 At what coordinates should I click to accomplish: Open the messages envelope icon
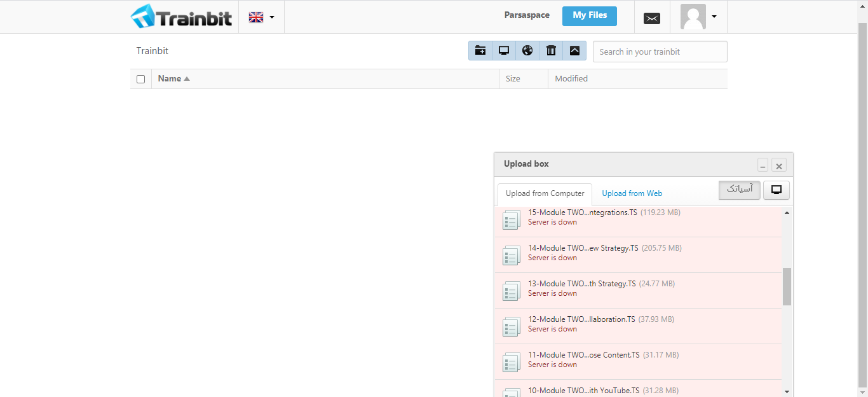click(x=652, y=18)
